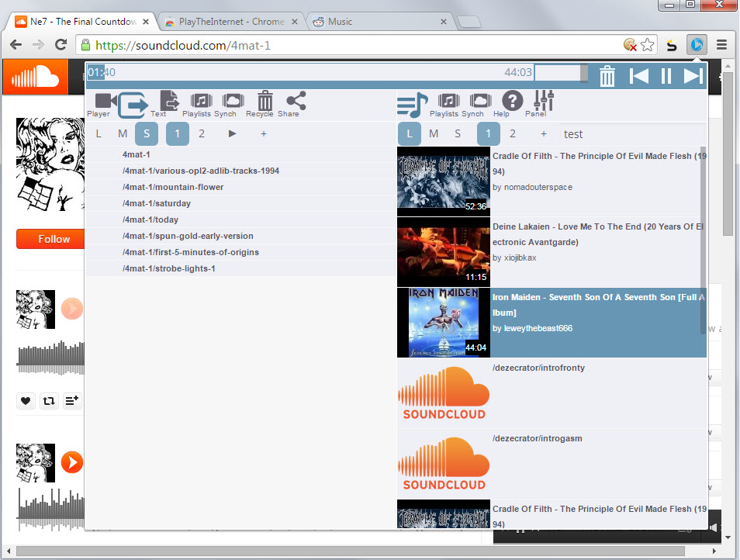Click right panel Synch icon
The image size is (740, 560).
[x=480, y=101]
